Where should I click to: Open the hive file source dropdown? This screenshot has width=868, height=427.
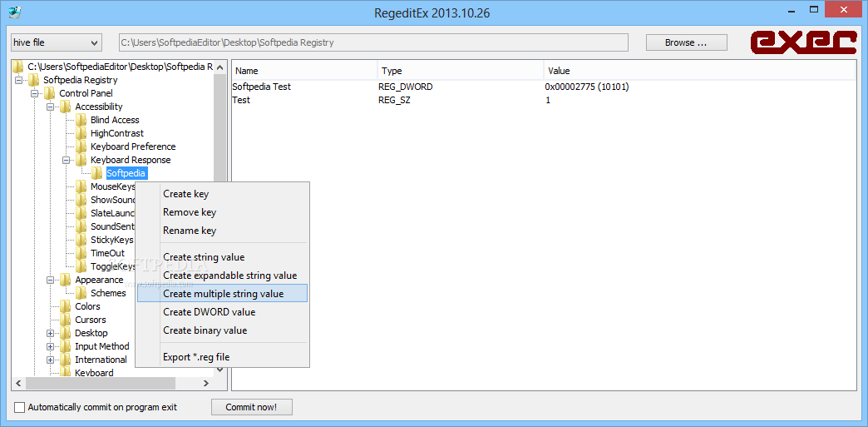click(x=57, y=42)
